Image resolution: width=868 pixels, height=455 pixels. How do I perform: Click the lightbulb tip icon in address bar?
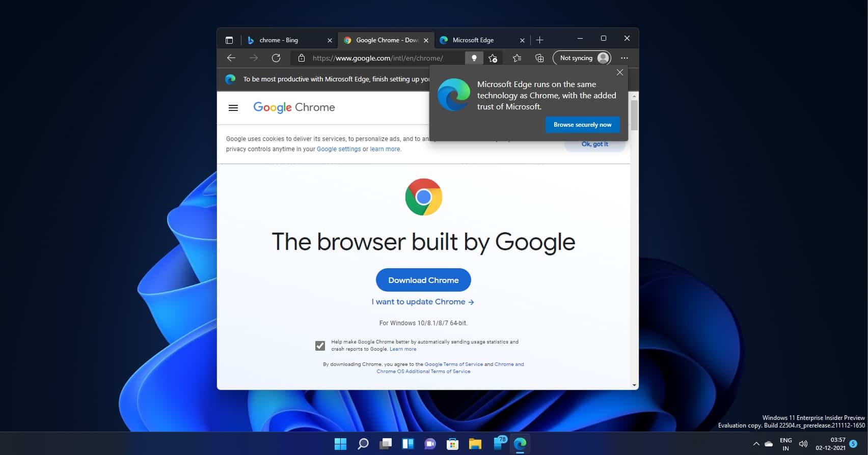(474, 58)
